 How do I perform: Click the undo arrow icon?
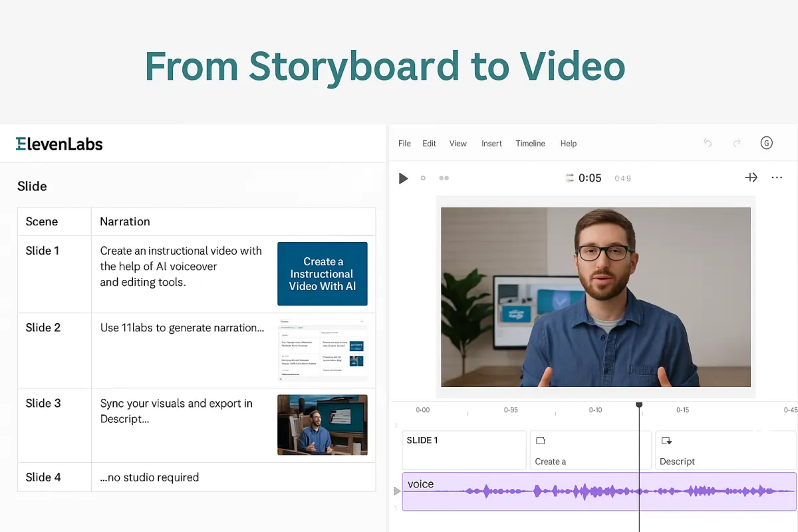coord(708,143)
